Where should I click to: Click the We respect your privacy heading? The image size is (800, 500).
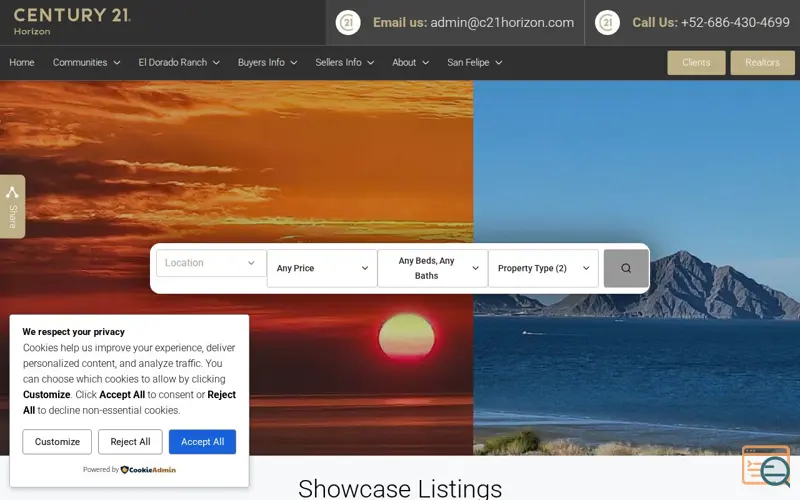(x=73, y=332)
